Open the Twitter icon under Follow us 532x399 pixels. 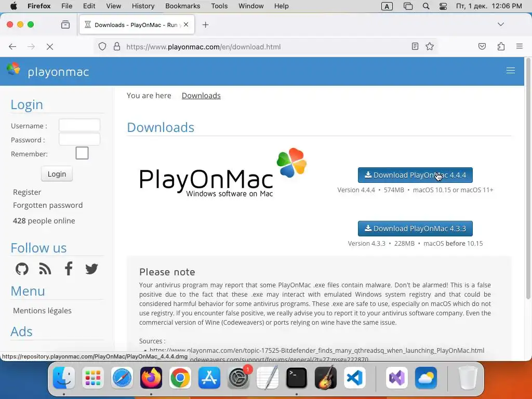coord(91,269)
